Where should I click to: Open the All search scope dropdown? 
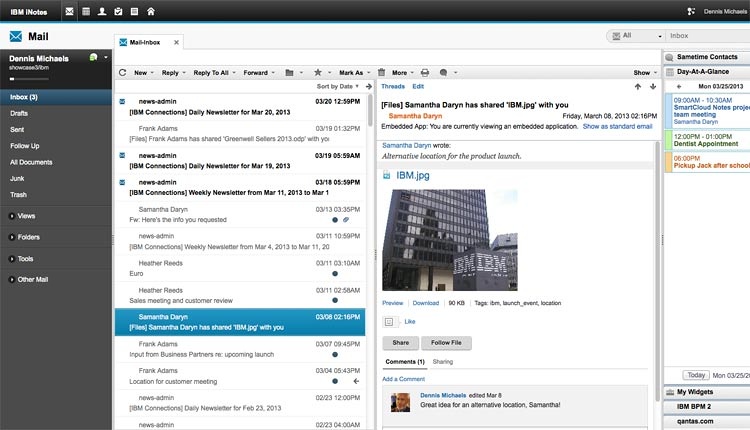[637, 36]
